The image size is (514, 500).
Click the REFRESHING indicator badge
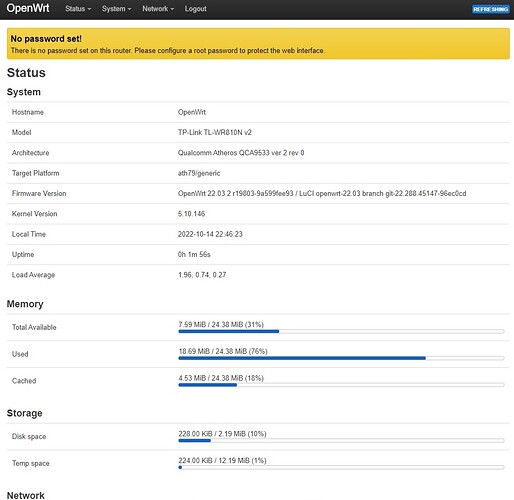491,9
